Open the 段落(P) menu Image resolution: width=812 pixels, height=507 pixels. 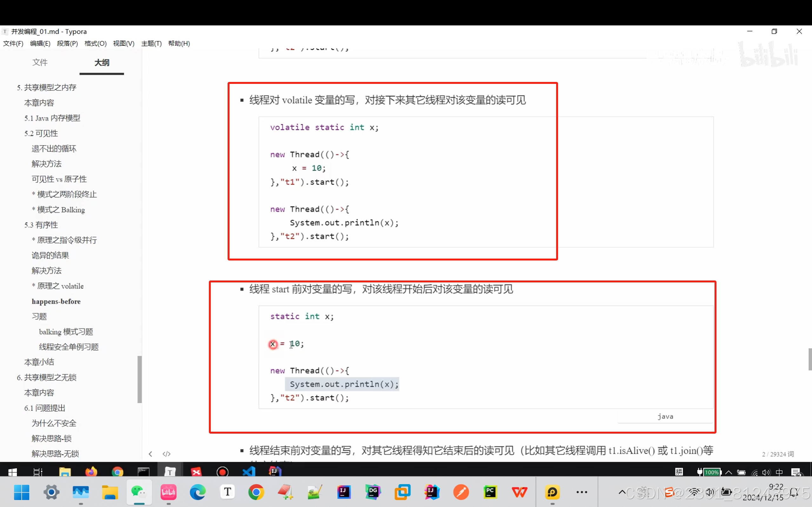[67, 44]
